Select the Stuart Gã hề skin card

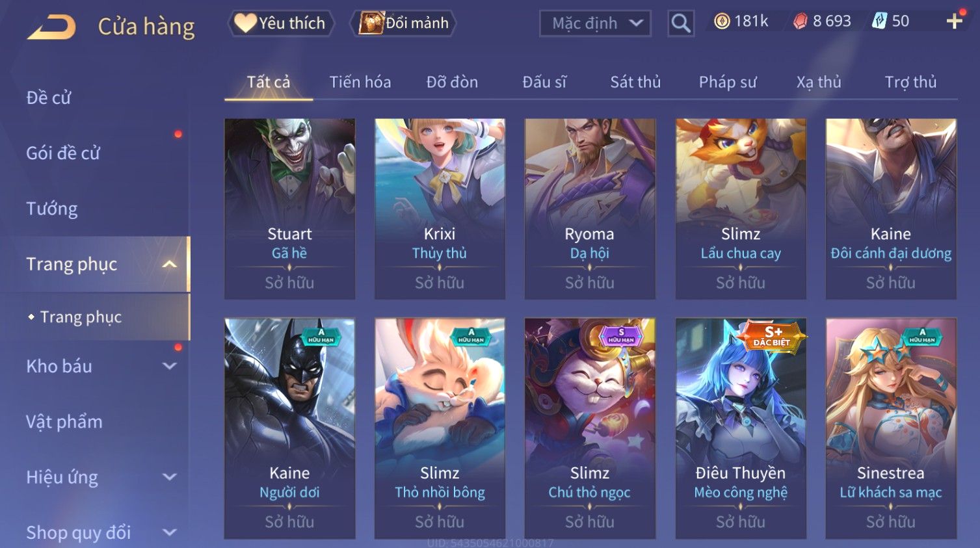coord(289,209)
